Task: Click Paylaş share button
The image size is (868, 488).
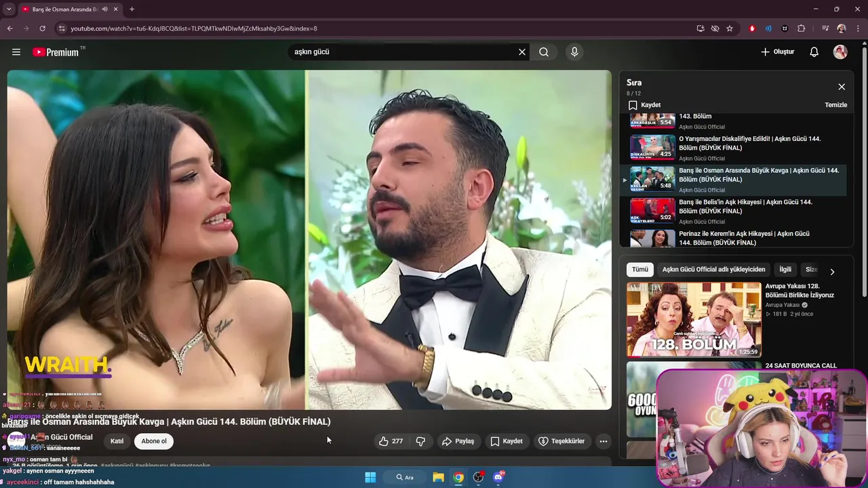Action: click(458, 441)
